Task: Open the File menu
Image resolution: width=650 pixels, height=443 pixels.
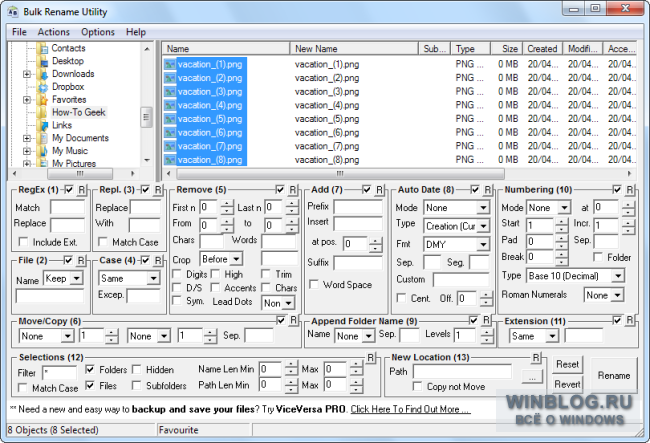Action: pos(19,32)
